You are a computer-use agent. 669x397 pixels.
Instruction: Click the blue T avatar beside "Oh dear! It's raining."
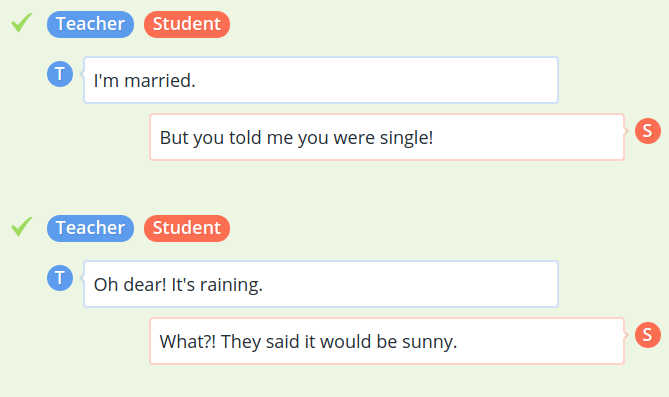60,278
